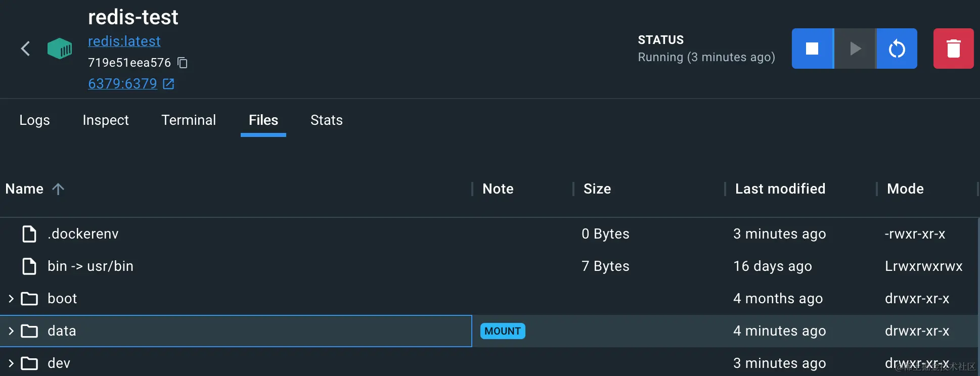Click the boot folder icon
980x376 pixels.
[x=29, y=299]
